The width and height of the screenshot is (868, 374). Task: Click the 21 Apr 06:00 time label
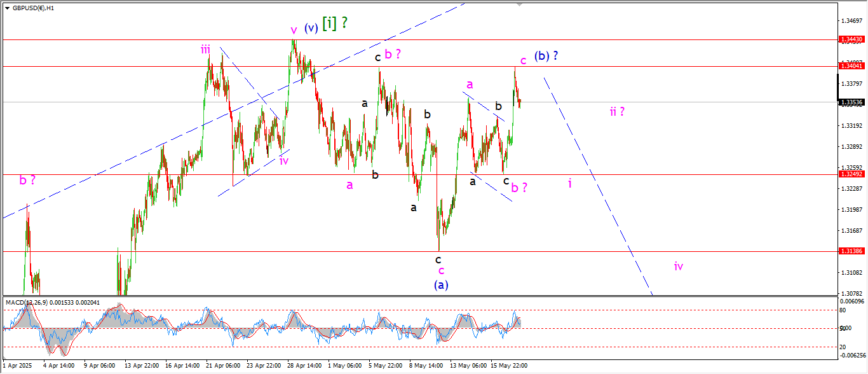[x=222, y=366]
